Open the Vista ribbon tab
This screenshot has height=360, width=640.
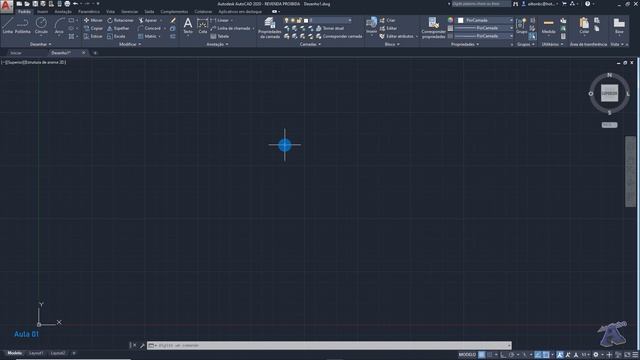point(110,11)
